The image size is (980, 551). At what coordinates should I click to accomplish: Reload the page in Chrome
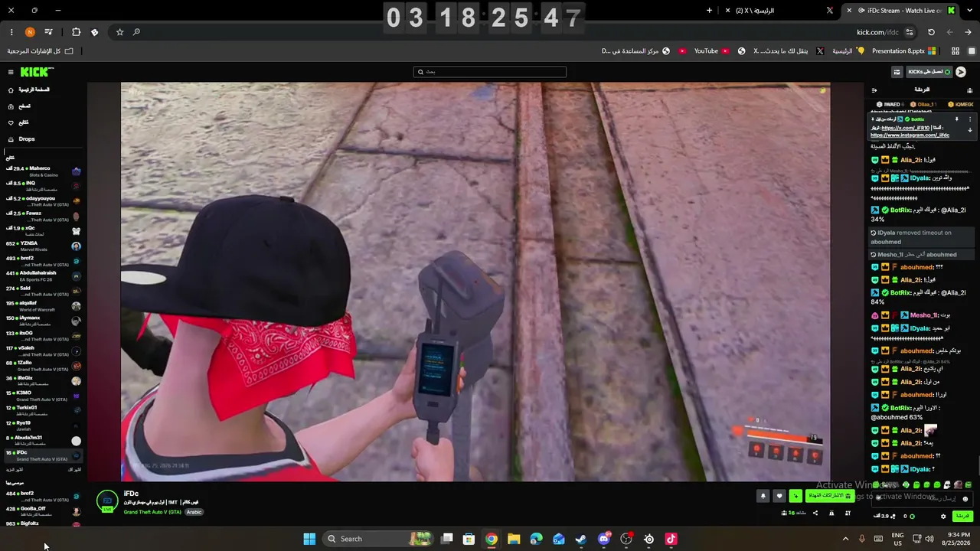tap(931, 32)
